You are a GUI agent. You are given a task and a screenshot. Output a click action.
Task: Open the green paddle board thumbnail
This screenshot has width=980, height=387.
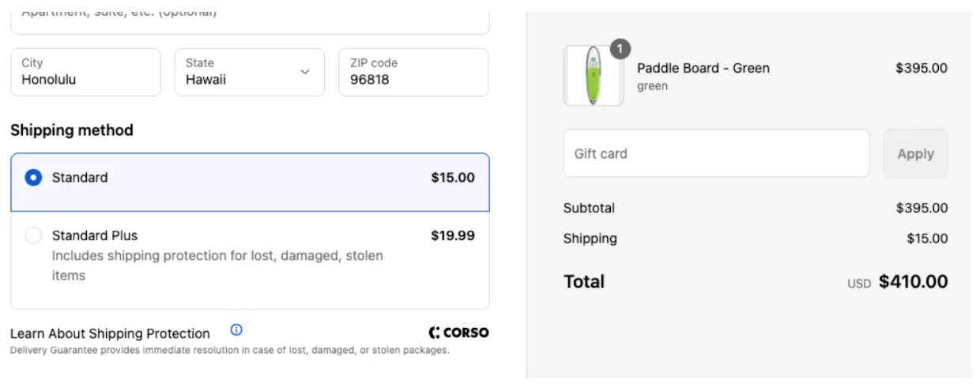coord(594,76)
